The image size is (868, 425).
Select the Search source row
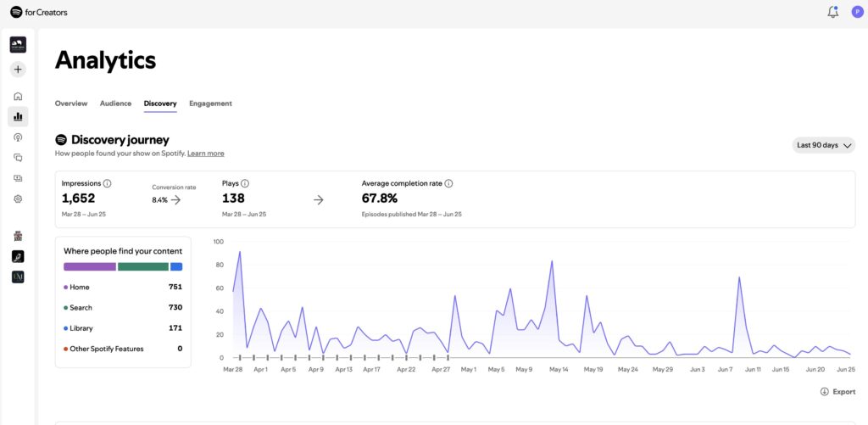click(123, 308)
